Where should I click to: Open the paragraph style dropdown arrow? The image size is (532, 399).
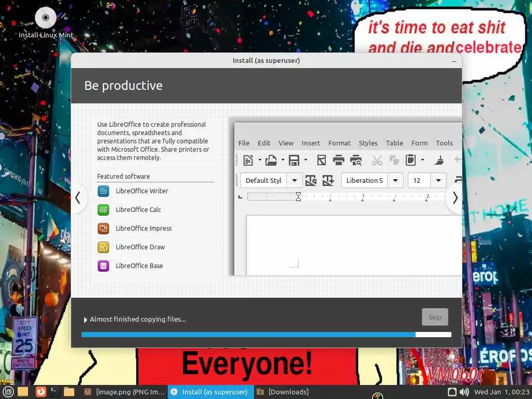point(295,180)
